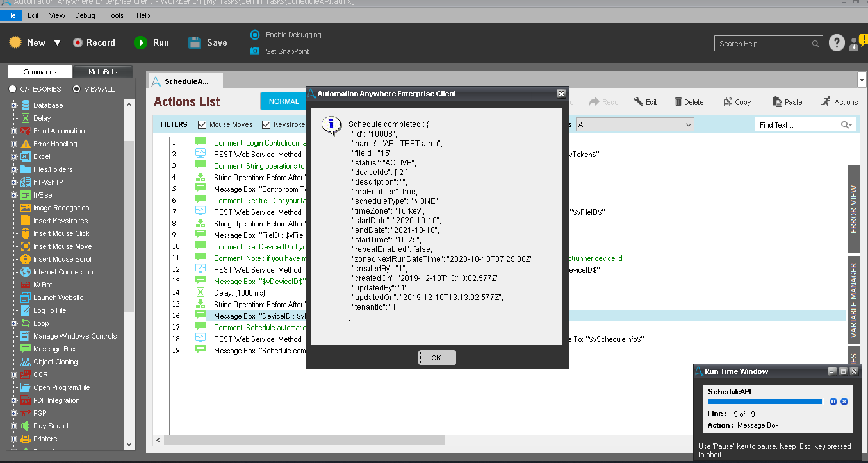The width and height of the screenshot is (868, 463).
Task: Click the Redo arrow icon
Action: pos(594,101)
